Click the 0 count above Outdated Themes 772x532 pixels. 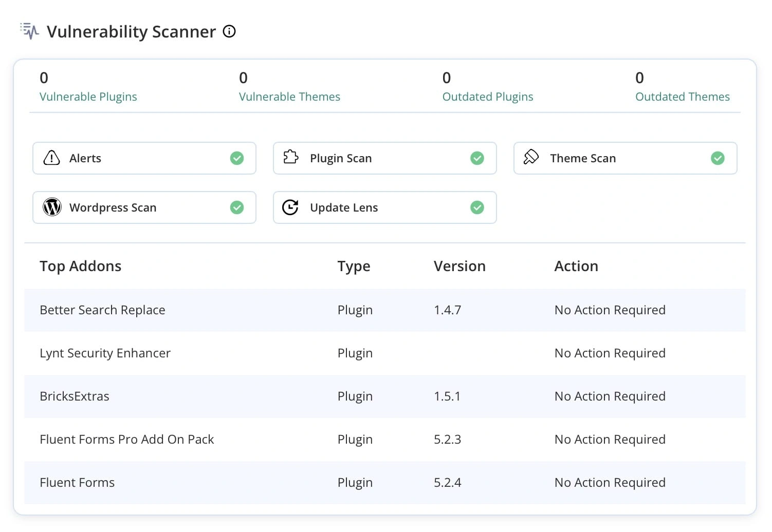tap(639, 78)
